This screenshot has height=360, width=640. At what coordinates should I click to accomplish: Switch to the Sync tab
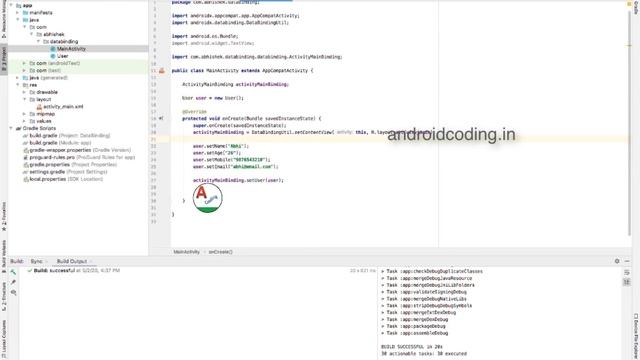pyautogui.click(x=36, y=261)
